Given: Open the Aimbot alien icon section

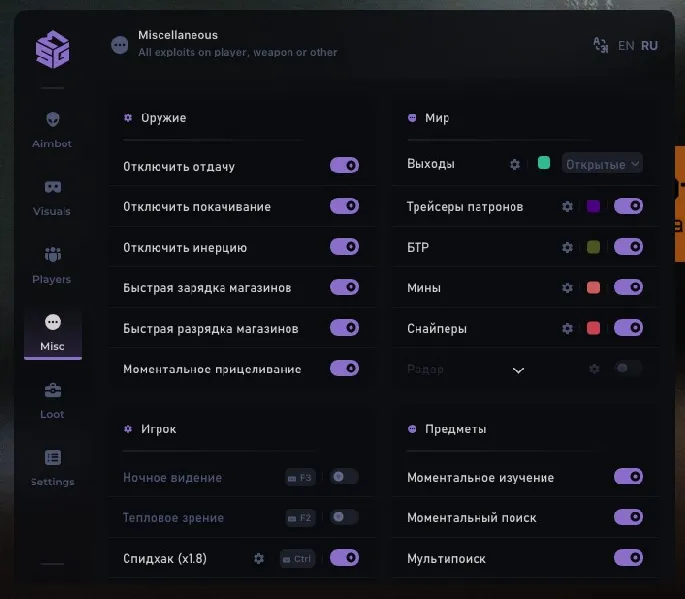Looking at the screenshot, I should click(x=53, y=120).
